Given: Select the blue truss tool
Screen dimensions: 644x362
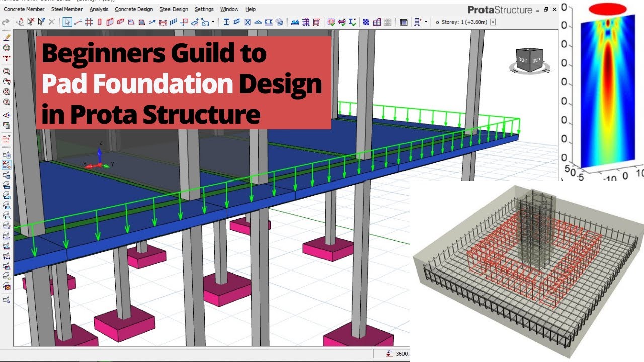Looking at the screenshot, I should (258, 22).
